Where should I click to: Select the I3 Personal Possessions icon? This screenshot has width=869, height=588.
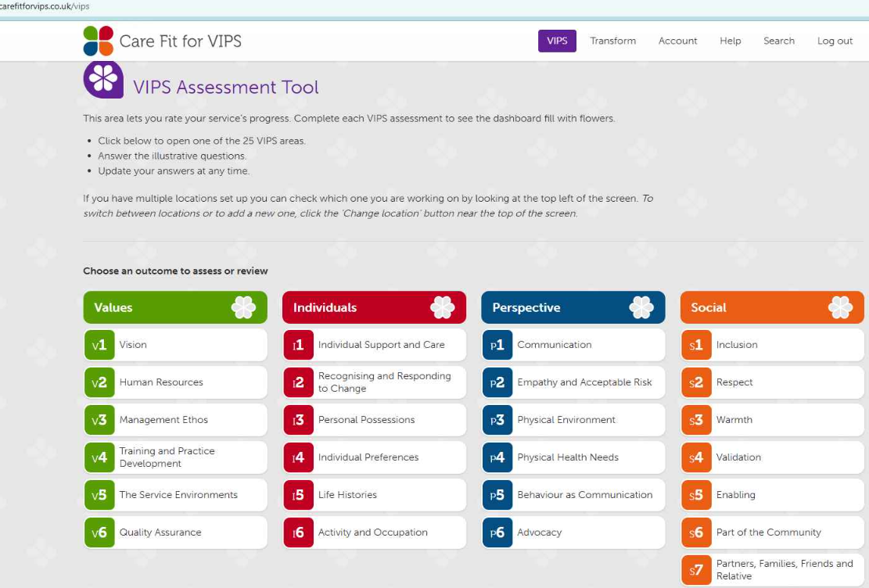299,420
